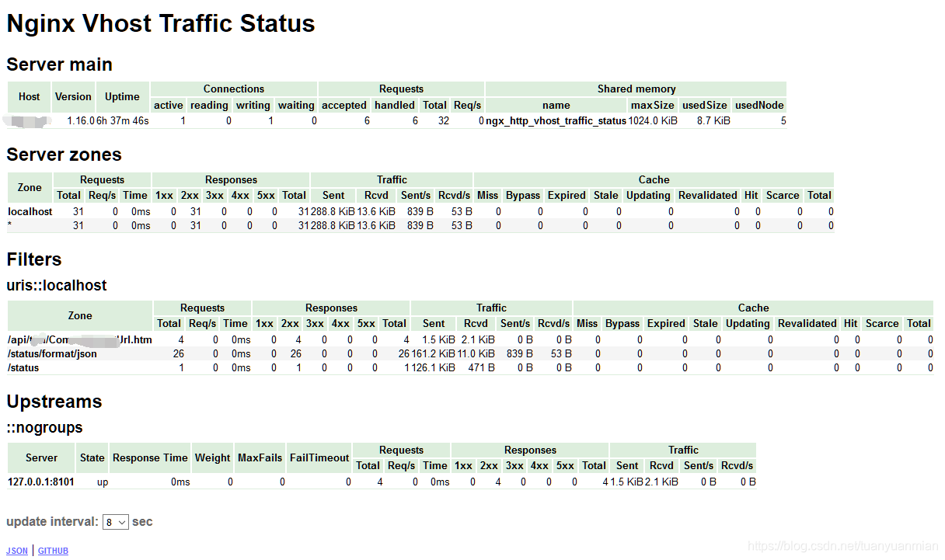Click the 'Filters' heading
The width and height of the screenshot is (945, 560).
(33, 259)
